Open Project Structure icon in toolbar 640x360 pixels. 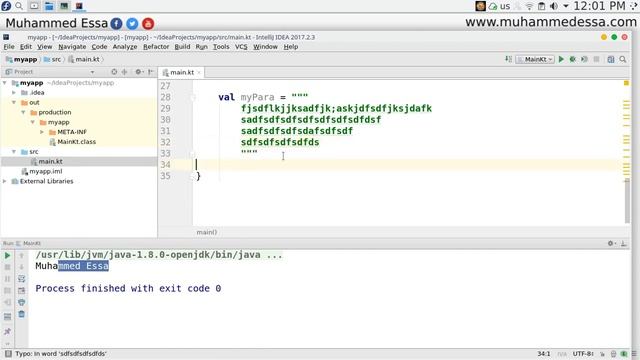611,59
